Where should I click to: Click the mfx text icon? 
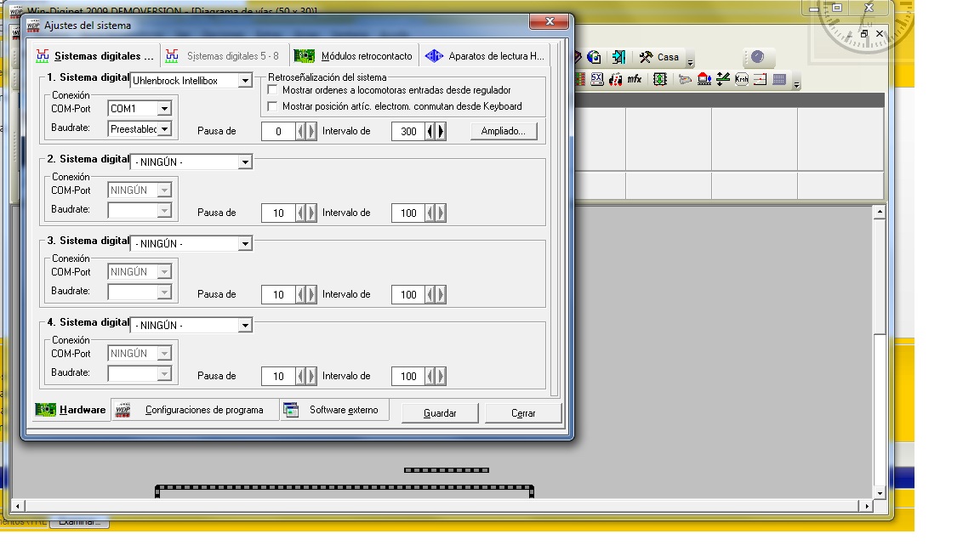(x=635, y=79)
